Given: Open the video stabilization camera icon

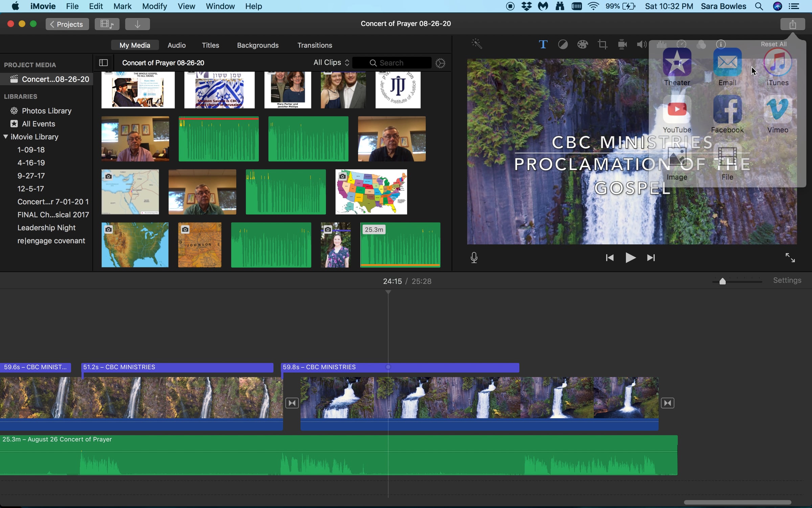Looking at the screenshot, I should point(622,44).
